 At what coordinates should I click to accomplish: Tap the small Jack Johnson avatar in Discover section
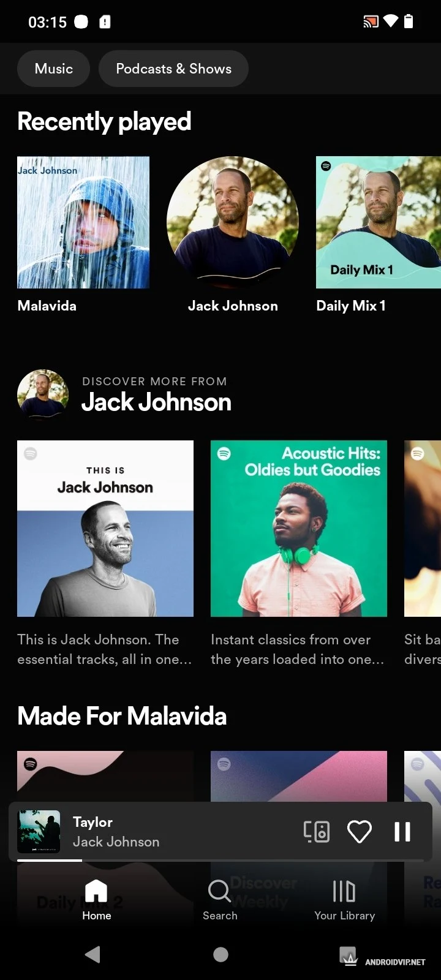tap(42, 394)
